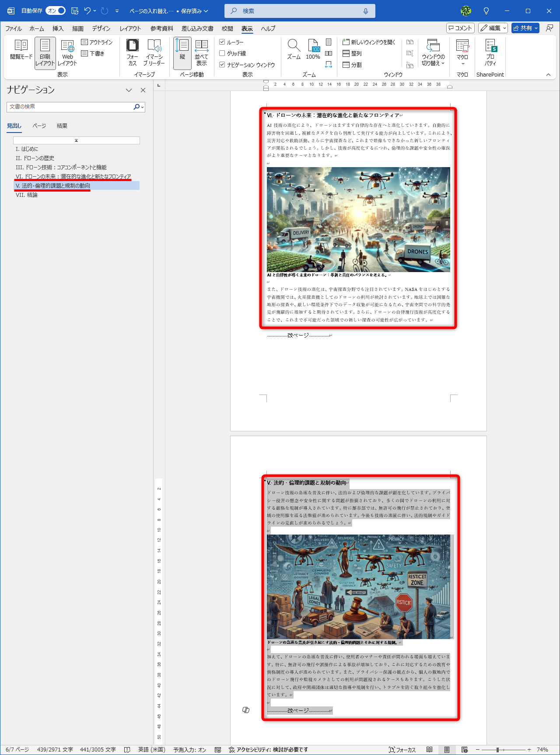This screenshot has height=755, width=560.
Task: Click the 分割 split window button
Action: coord(352,65)
